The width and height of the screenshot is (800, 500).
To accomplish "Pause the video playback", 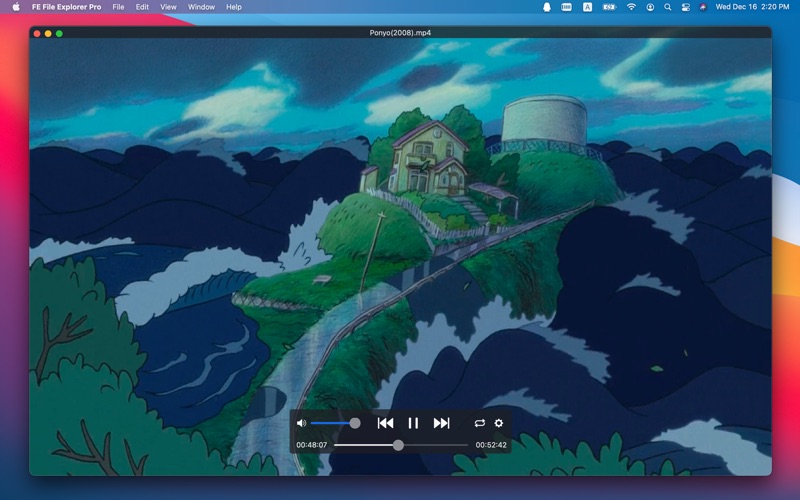I will click(413, 423).
